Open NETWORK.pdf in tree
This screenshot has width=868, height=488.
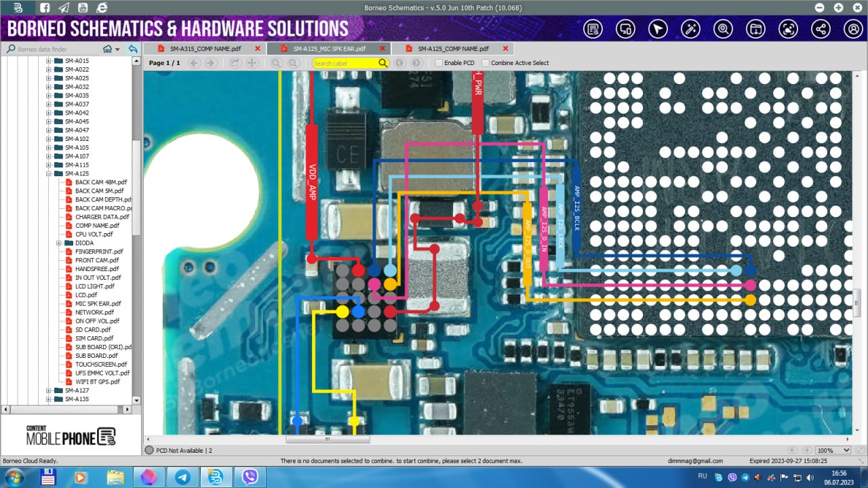pos(94,312)
